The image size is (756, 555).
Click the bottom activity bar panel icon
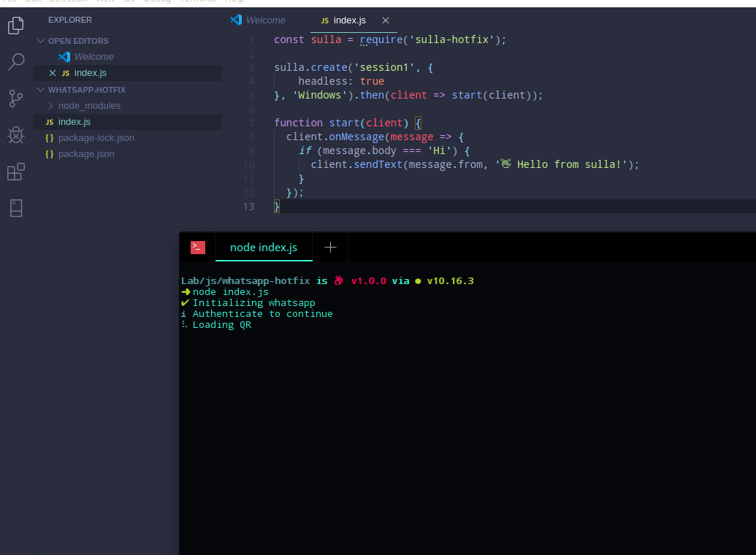tap(16, 208)
